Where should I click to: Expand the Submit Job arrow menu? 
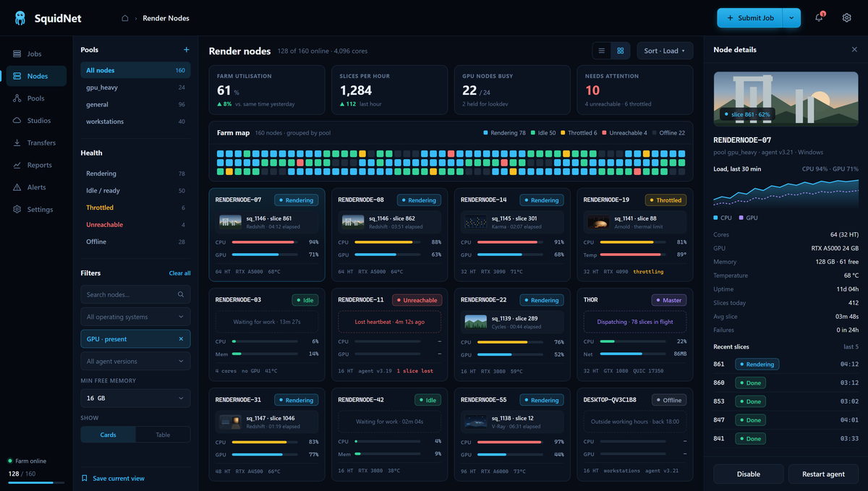[x=791, y=18]
